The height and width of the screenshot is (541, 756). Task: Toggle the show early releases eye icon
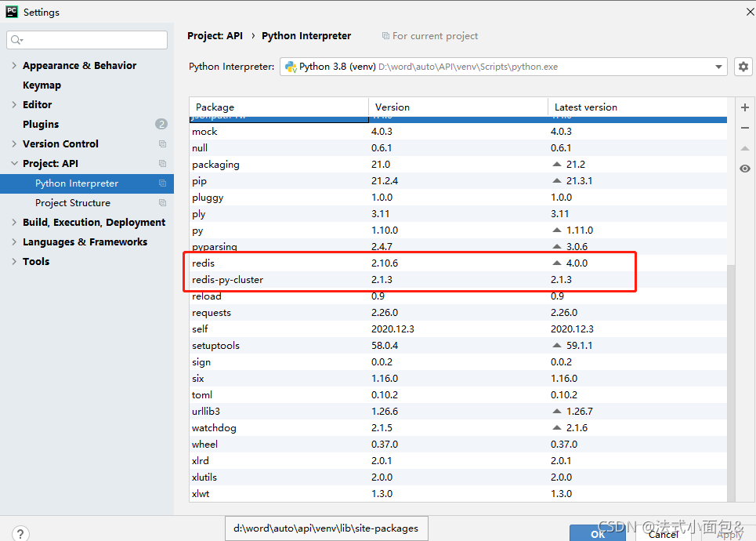pos(745,169)
